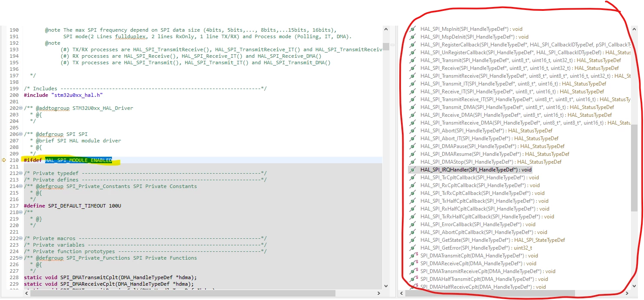Select HAL_SPI_Receive(SPI_HandleTypeDef*, uint8_t*, uint16_t, uint32_t) in outline

click(x=519, y=68)
